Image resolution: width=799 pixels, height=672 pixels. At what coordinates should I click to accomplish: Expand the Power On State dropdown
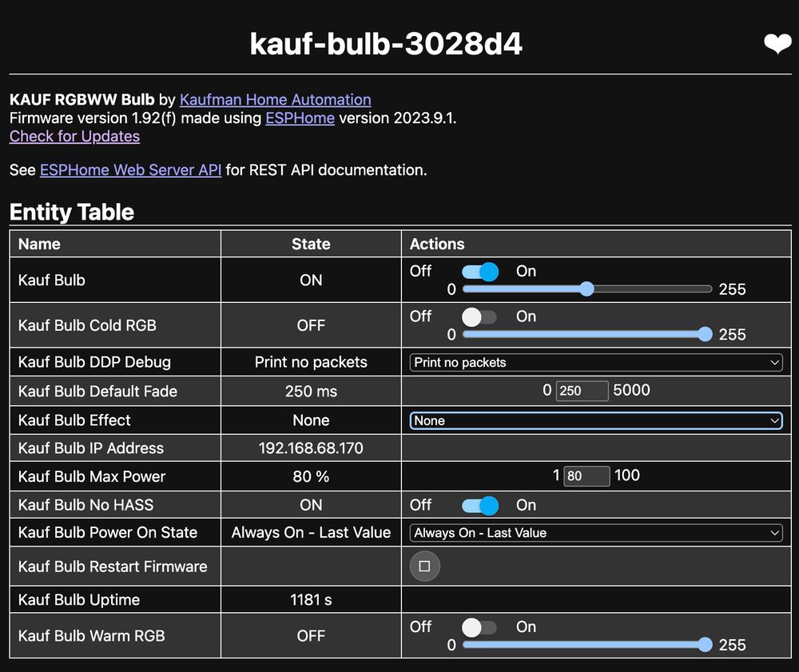(x=594, y=532)
